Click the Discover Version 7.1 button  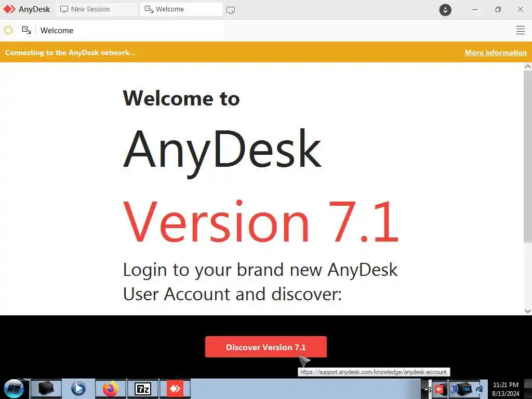pos(266,347)
